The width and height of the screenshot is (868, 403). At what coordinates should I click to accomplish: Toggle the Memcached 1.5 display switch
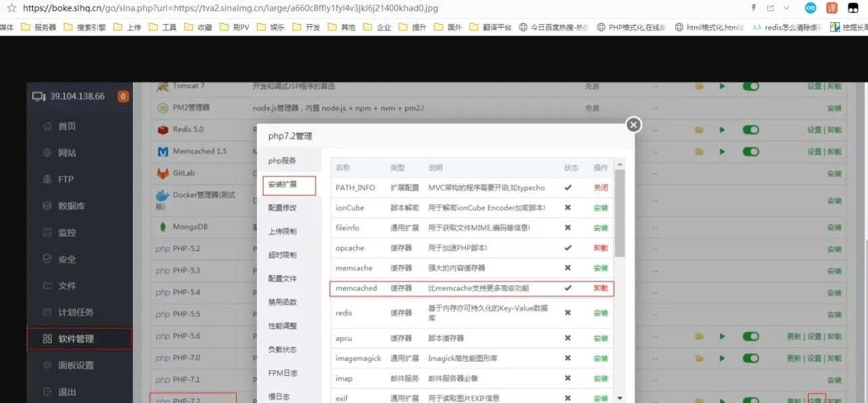click(750, 152)
